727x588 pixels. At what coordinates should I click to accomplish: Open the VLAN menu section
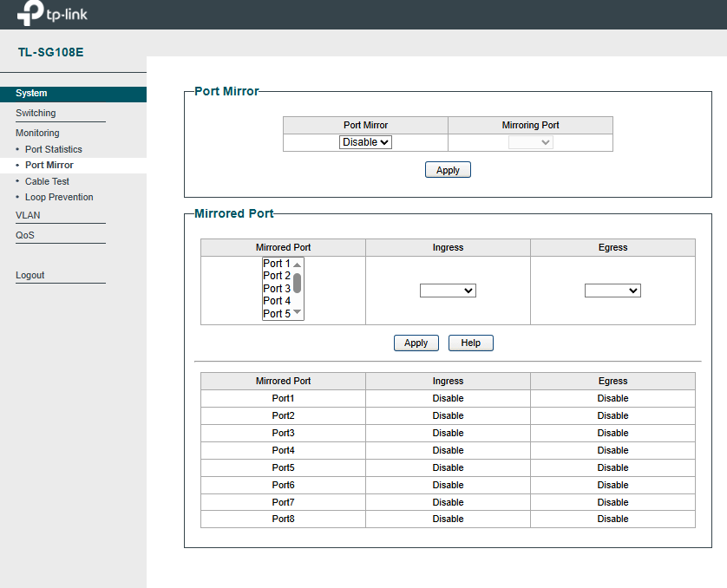pos(28,215)
